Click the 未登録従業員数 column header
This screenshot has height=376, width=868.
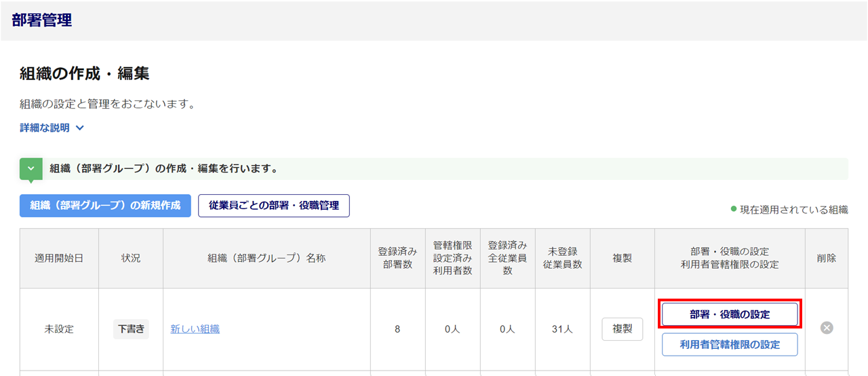pyautogui.click(x=562, y=259)
